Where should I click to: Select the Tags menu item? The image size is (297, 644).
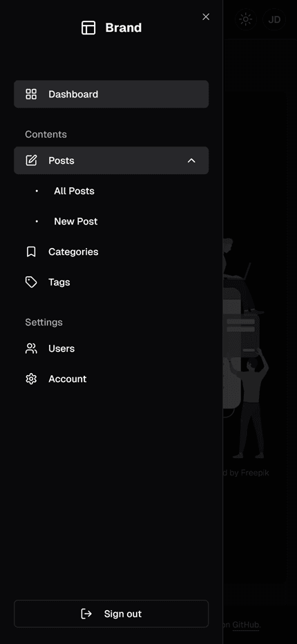[111, 282]
